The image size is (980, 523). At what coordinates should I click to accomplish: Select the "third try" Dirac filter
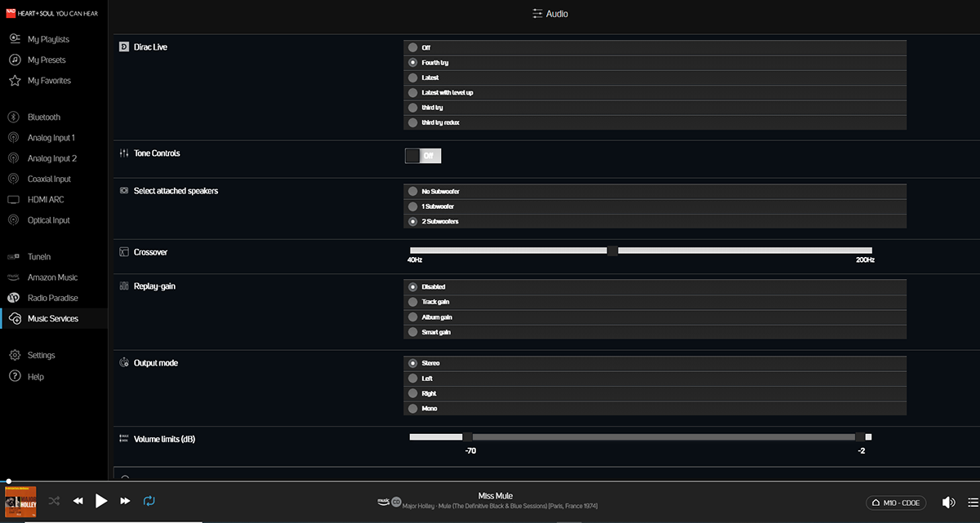tap(655, 108)
